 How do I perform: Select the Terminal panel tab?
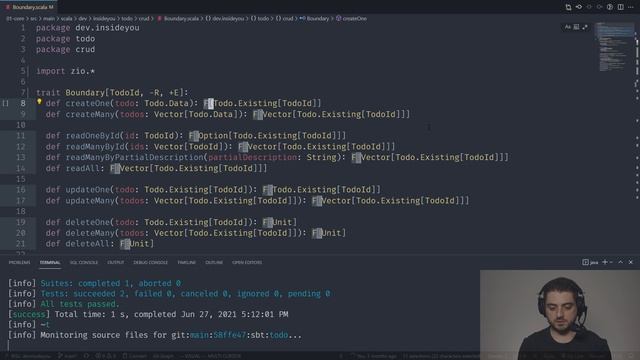(50, 262)
